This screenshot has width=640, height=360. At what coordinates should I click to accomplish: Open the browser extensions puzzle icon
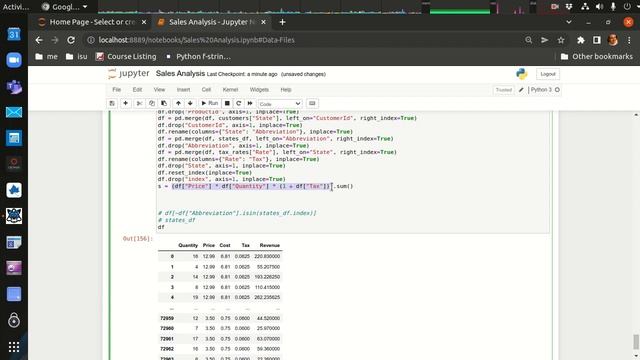click(x=580, y=40)
